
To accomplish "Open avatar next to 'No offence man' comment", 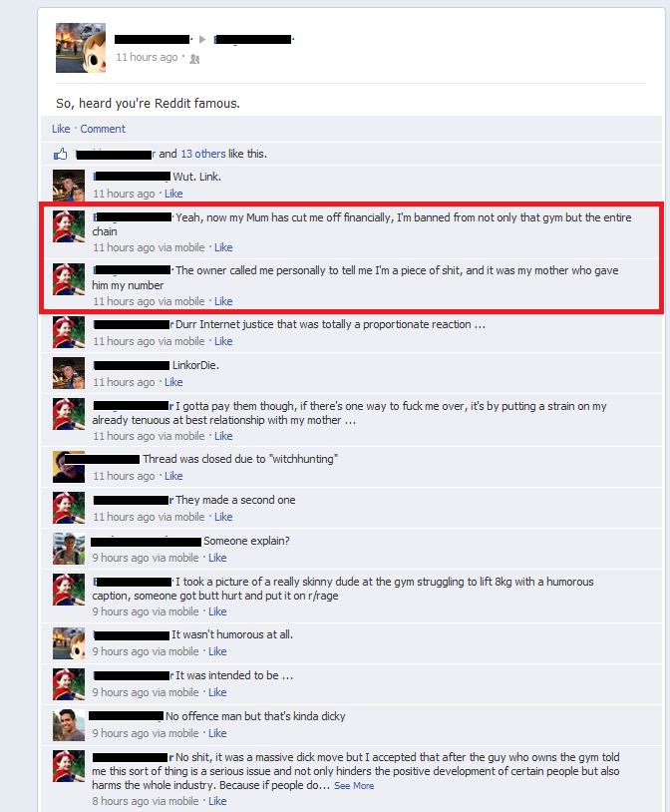I will (69, 725).
